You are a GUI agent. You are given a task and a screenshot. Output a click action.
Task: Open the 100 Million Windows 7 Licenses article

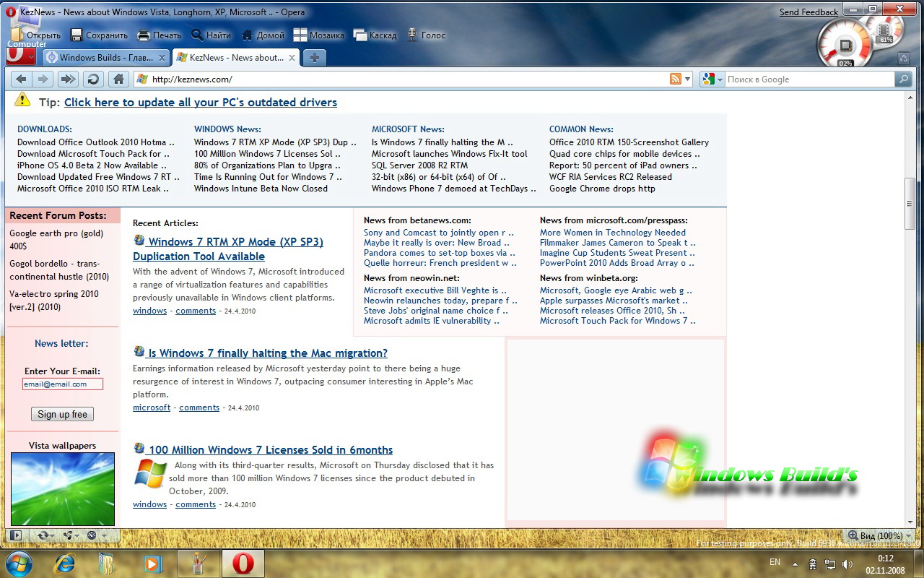pos(270,450)
